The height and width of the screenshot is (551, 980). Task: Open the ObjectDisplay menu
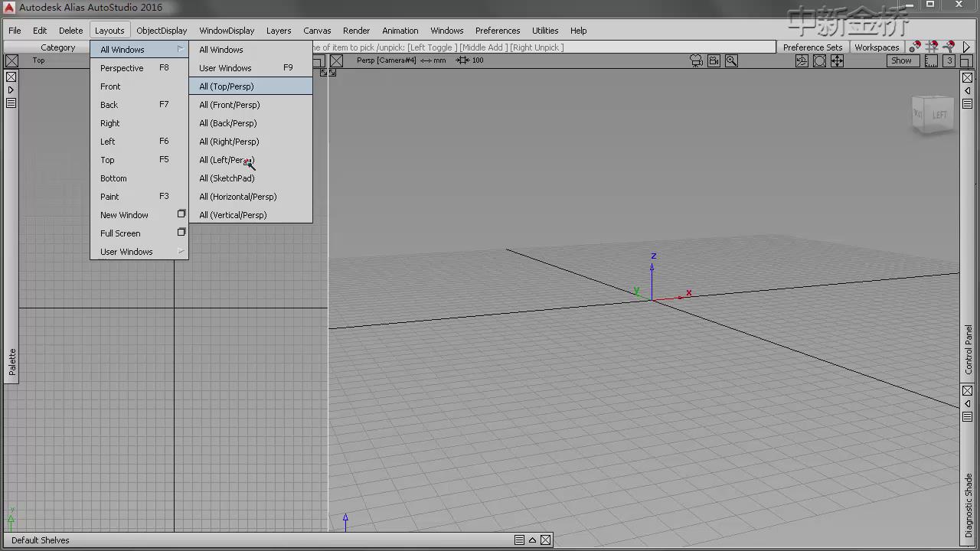coord(162,31)
